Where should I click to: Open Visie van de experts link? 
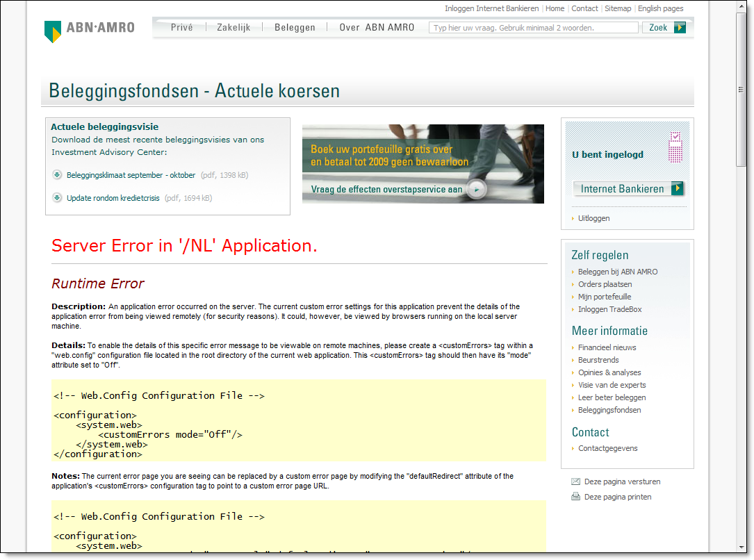[612, 385]
